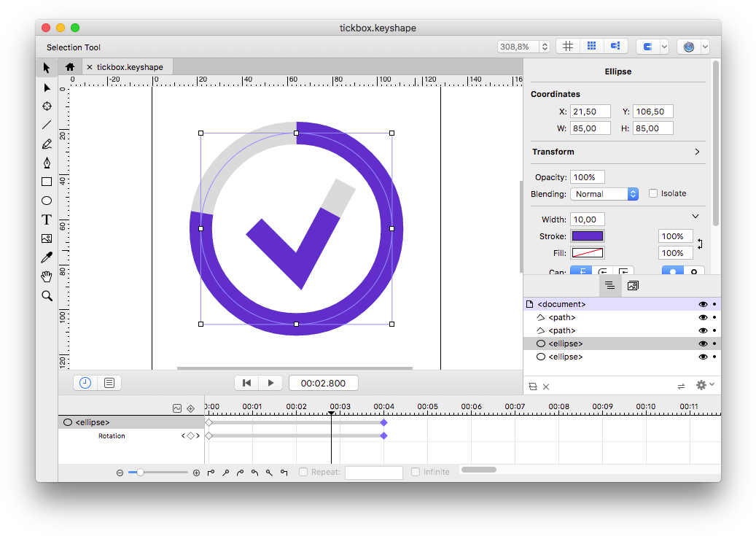Pick a color with the Eyedropper tool
The width and height of the screenshot is (756, 536).
(x=46, y=257)
